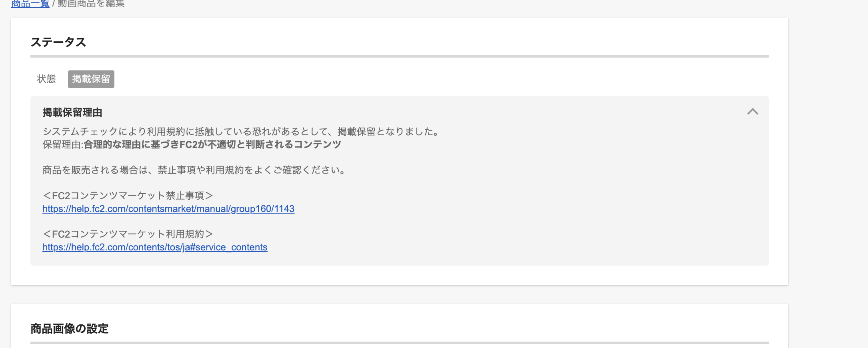Screen dimensions: 868x348
Task: Open the FC2 利用規約 tos URL
Action: click(x=155, y=247)
